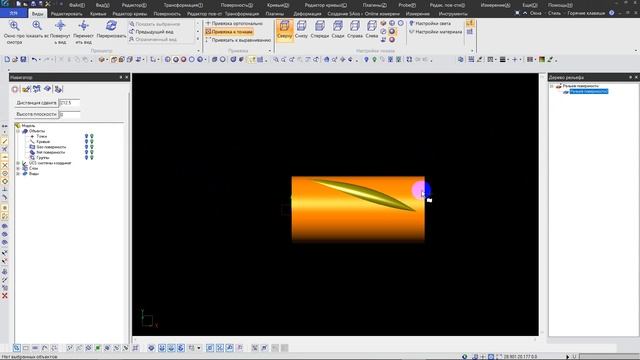Activate the Rotate View tool
Viewport: 640px width, 360px height.
60,31
